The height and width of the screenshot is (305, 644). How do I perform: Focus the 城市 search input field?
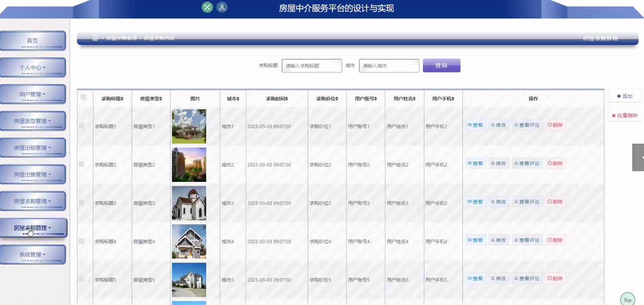tap(389, 66)
